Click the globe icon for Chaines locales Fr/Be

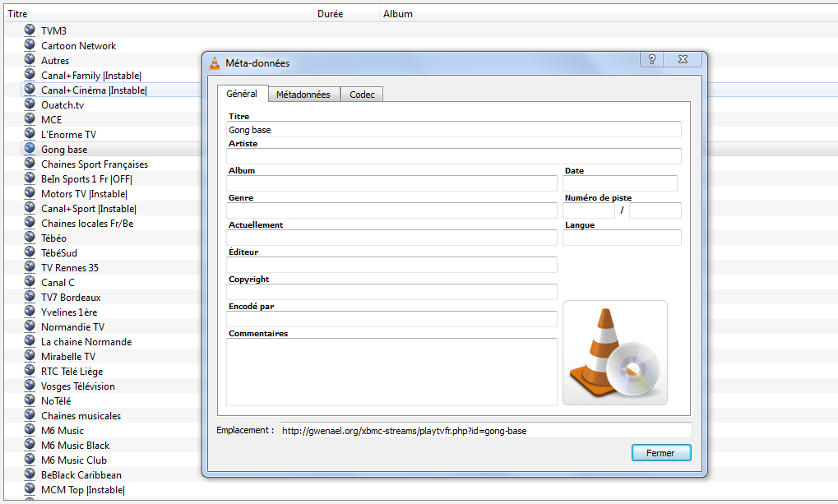pos(30,222)
